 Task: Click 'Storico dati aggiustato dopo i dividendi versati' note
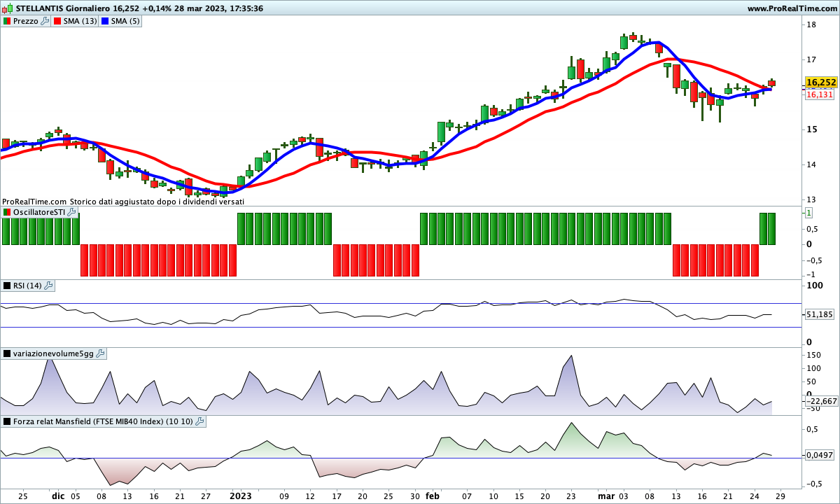pos(157,202)
